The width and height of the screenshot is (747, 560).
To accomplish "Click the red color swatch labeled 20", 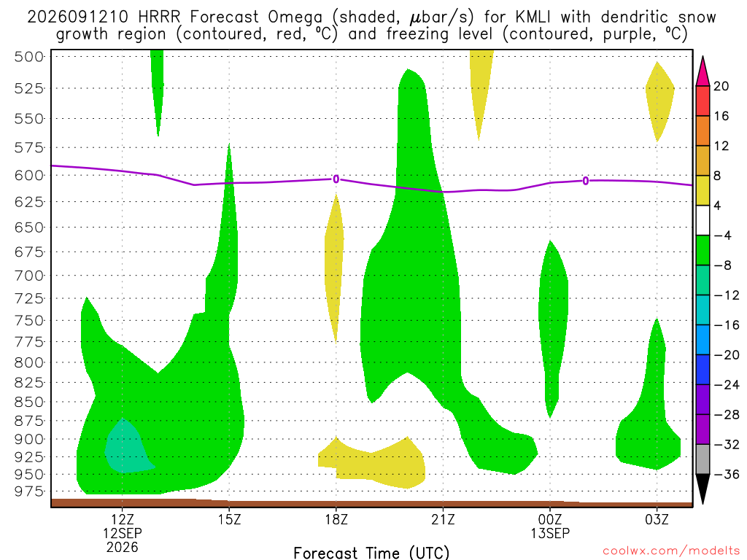I will [x=703, y=101].
